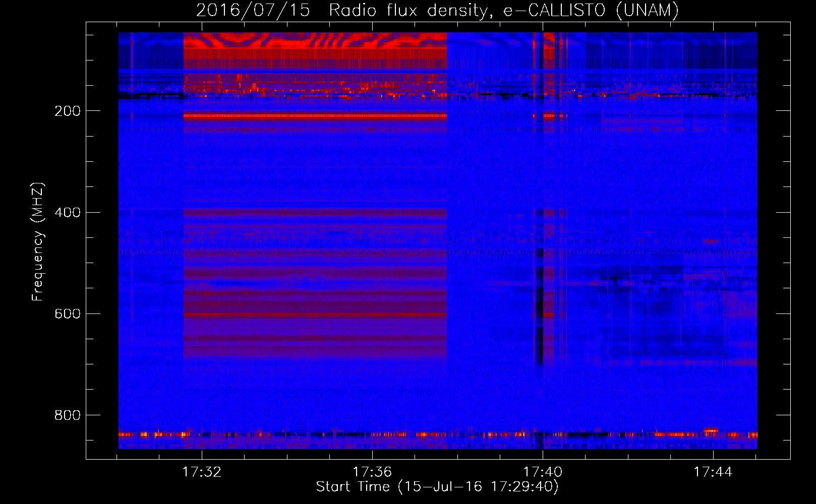Viewport: 816px width, 504px height.
Task: Click the 17:32 time tick label
Action: [x=202, y=472]
